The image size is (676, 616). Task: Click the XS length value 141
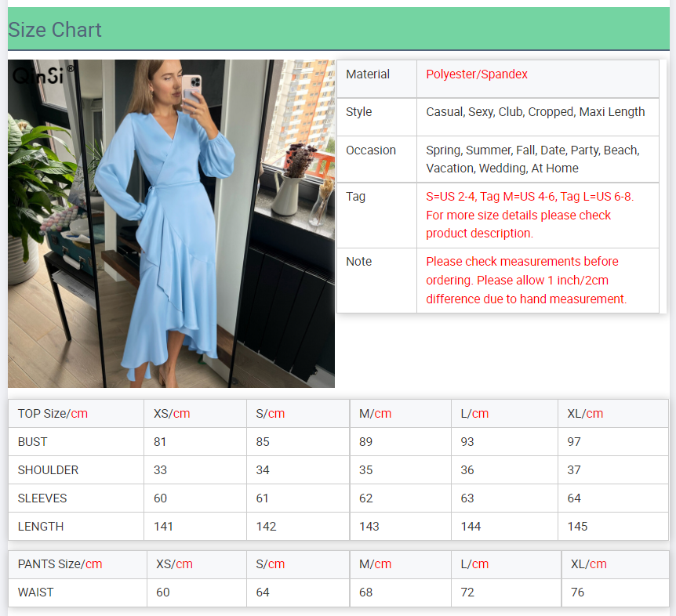(163, 527)
